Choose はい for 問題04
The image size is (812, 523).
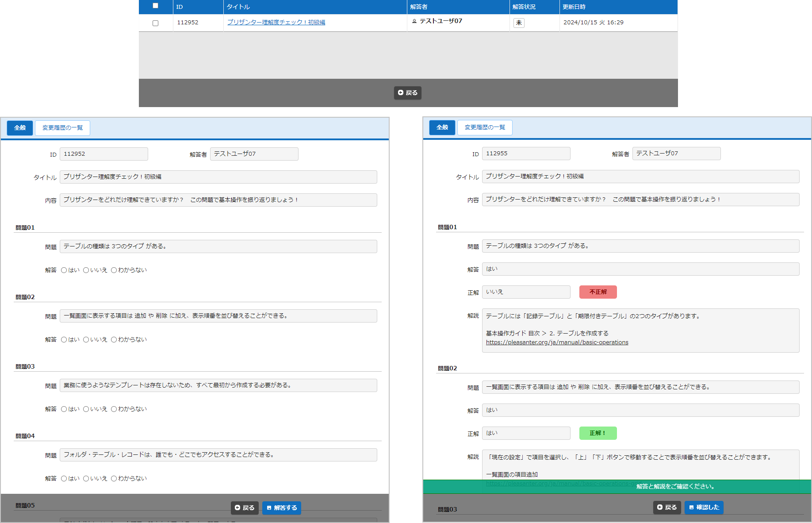pyautogui.click(x=64, y=479)
